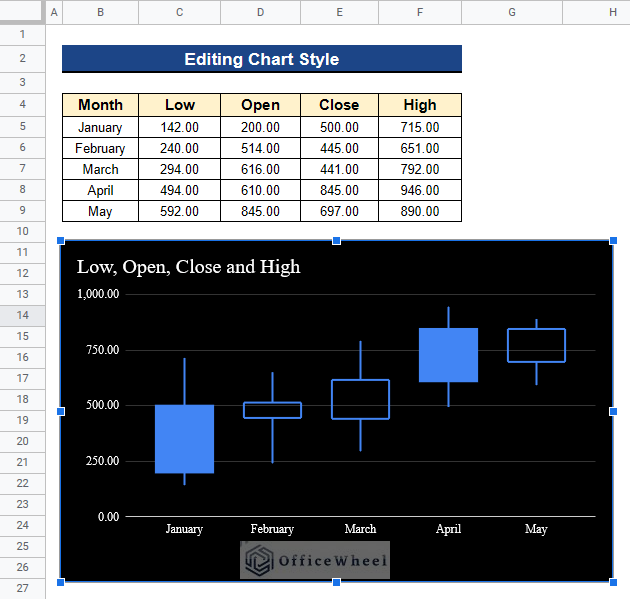This screenshot has width=630, height=599.
Task: Click cell with value 441.00
Action: 340,169
